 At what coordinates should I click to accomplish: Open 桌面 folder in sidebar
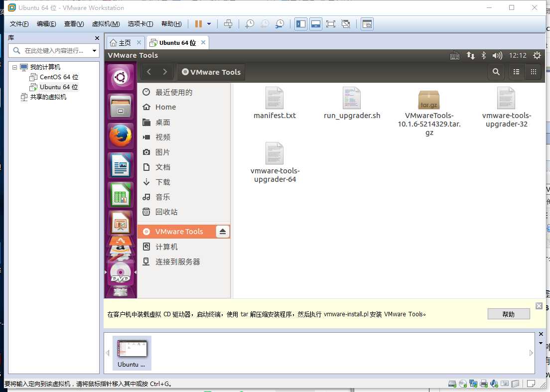coord(184,123)
